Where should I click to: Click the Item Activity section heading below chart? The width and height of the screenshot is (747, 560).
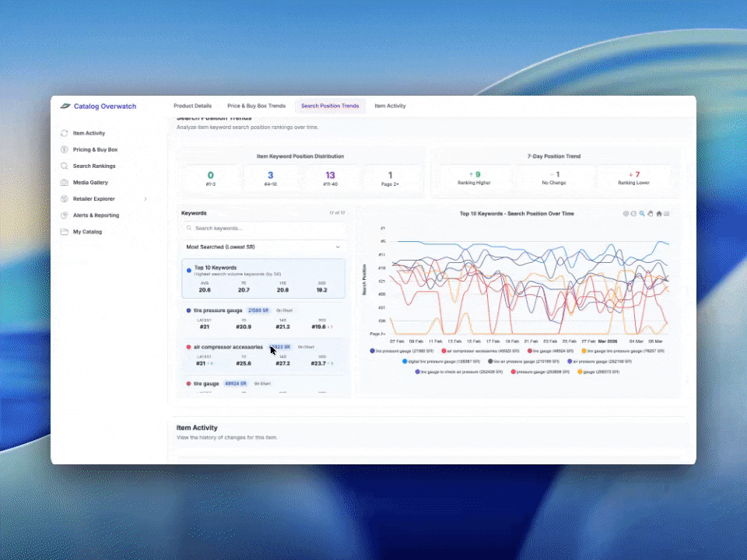click(x=197, y=428)
